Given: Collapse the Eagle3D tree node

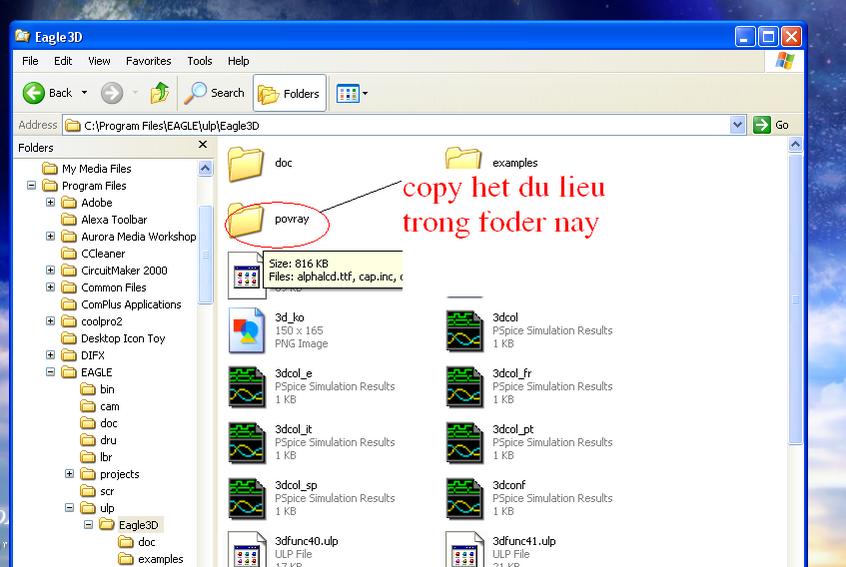Looking at the screenshot, I should (88, 524).
